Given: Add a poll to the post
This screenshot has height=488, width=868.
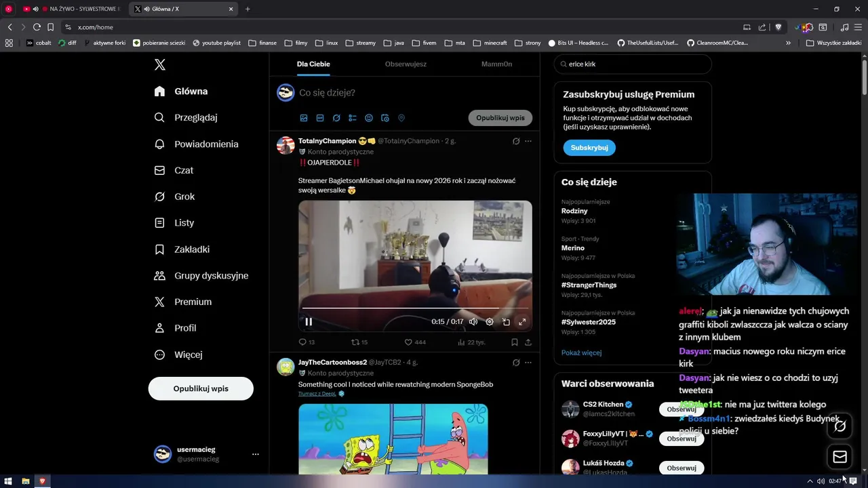Looking at the screenshot, I should (353, 118).
